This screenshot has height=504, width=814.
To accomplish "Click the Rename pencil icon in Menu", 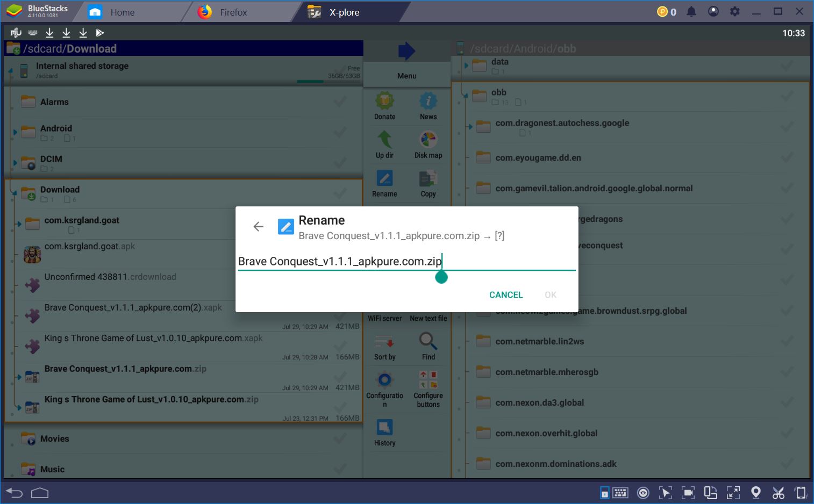I will (384, 178).
